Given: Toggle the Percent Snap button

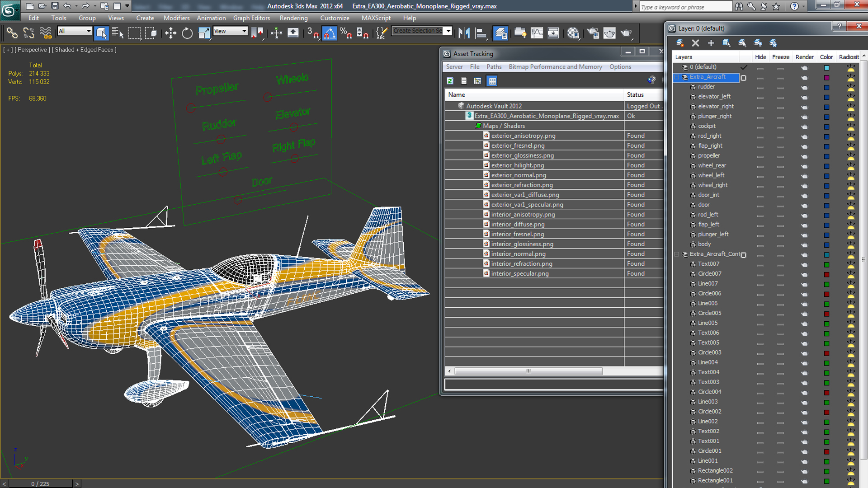Looking at the screenshot, I should click(x=346, y=33).
